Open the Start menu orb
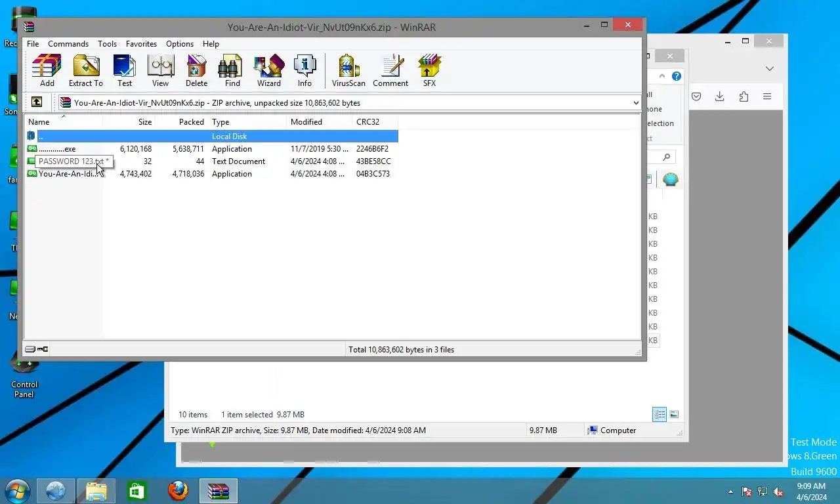The height and width of the screenshot is (504, 840). [16, 491]
